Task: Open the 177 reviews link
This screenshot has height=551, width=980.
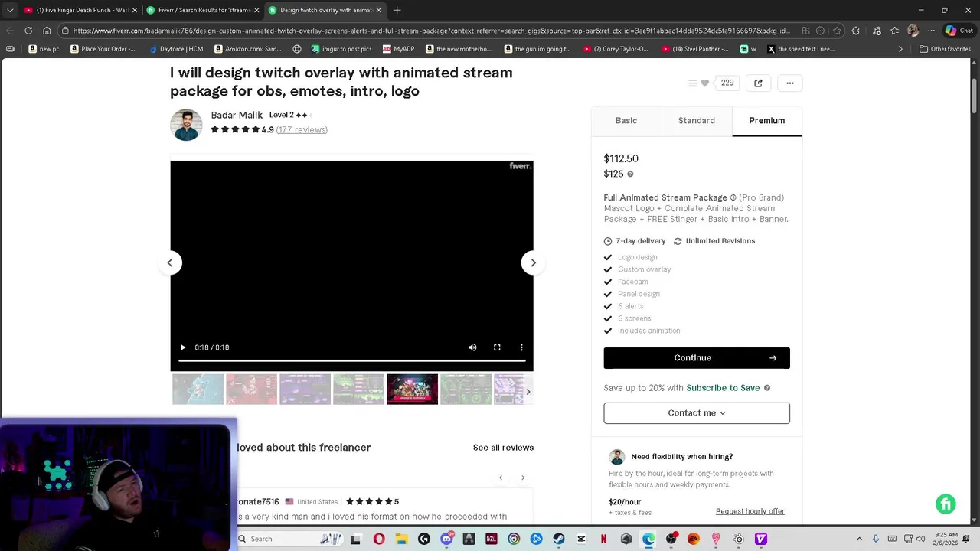Action: coord(302,129)
